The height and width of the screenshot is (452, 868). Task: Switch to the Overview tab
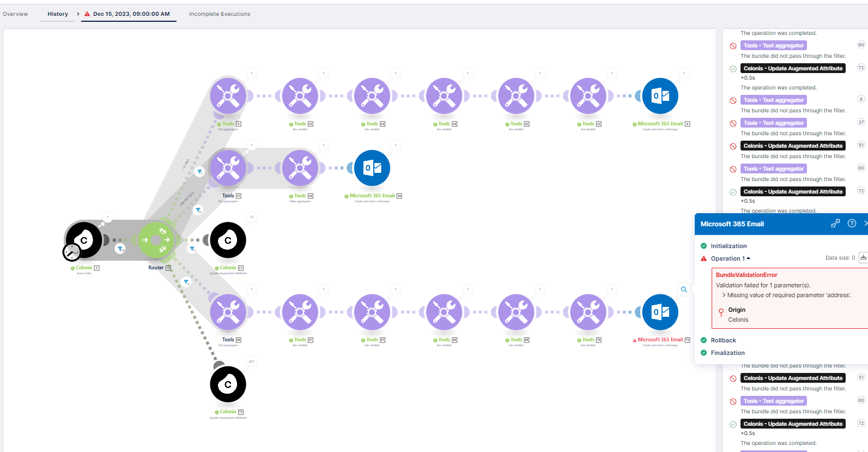[15, 14]
